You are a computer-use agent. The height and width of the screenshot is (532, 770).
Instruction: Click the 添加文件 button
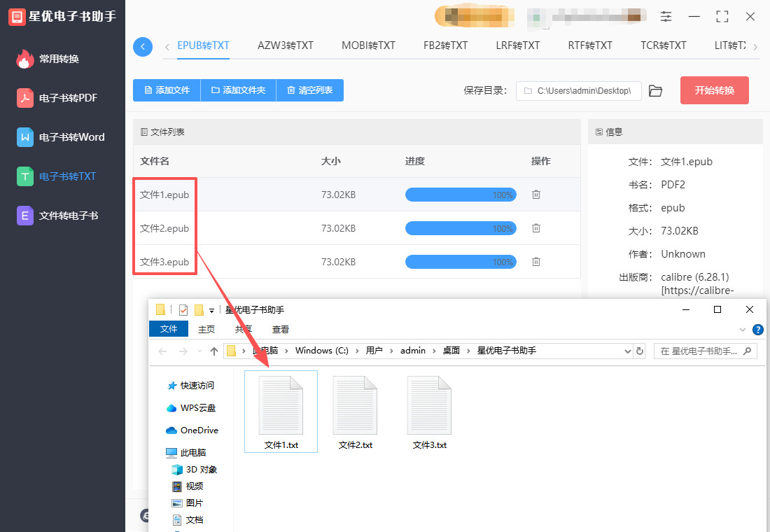pos(167,90)
